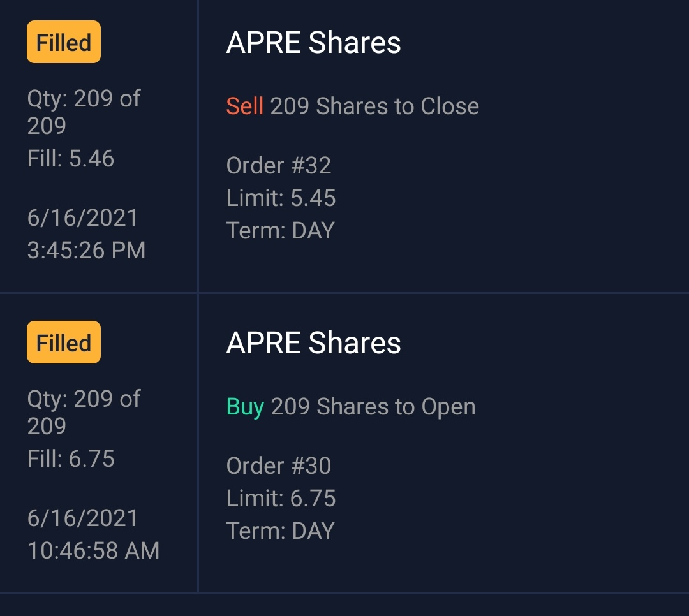Open the APRE Shares sell order title
The image size is (689, 616).
point(313,43)
